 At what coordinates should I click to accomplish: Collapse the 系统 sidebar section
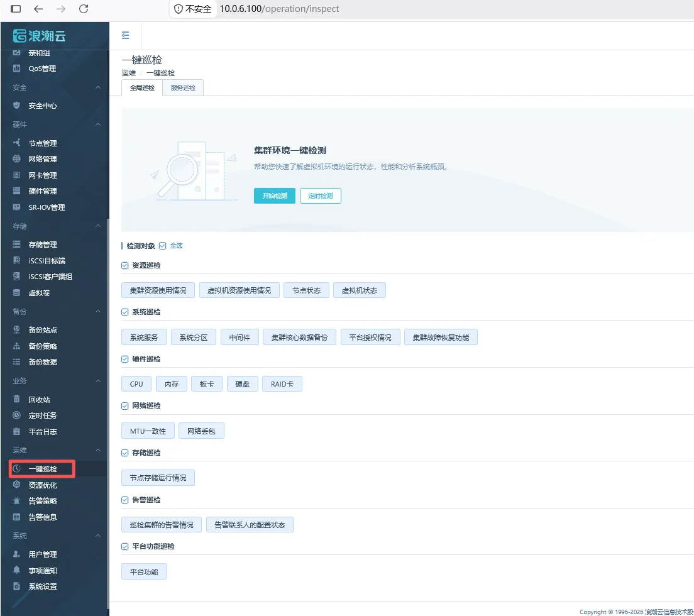[98, 536]
